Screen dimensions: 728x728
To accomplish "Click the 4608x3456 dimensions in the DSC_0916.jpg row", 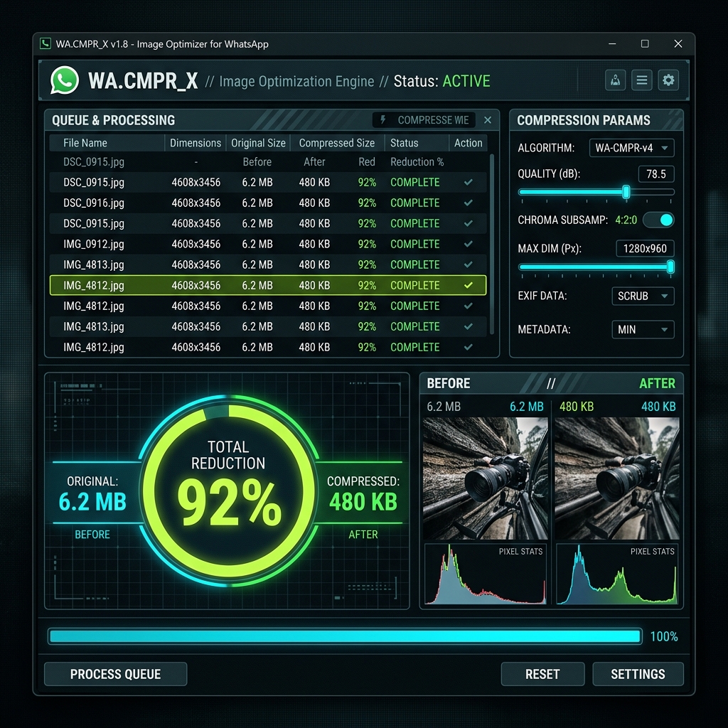I will point(196,203).
